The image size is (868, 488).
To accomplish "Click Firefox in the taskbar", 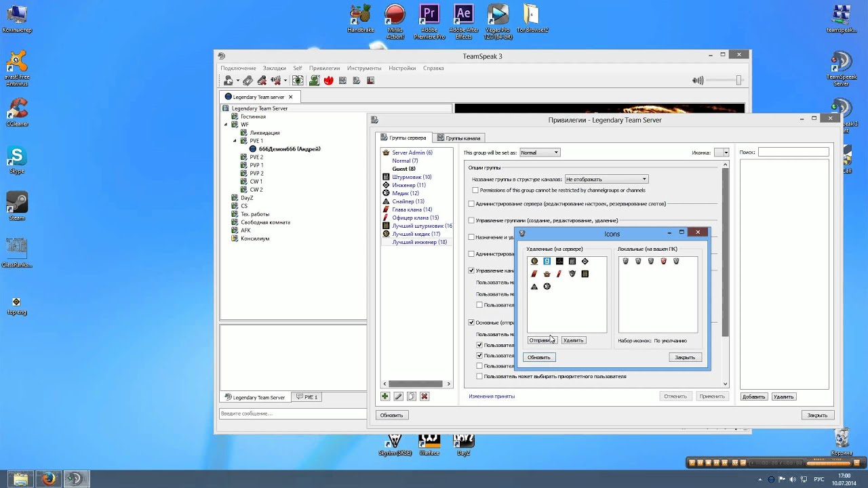I will (49, 479).
